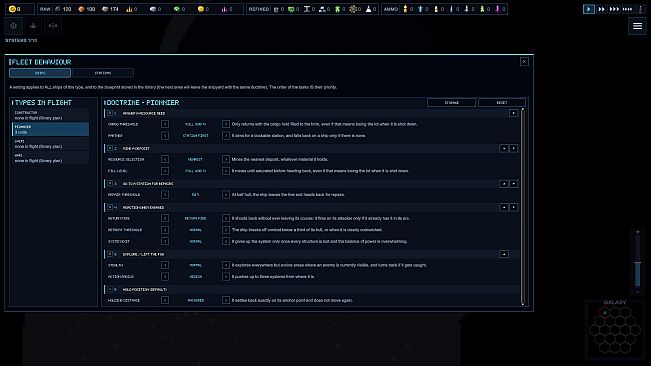Select previous Partner option

coord(165,136)
